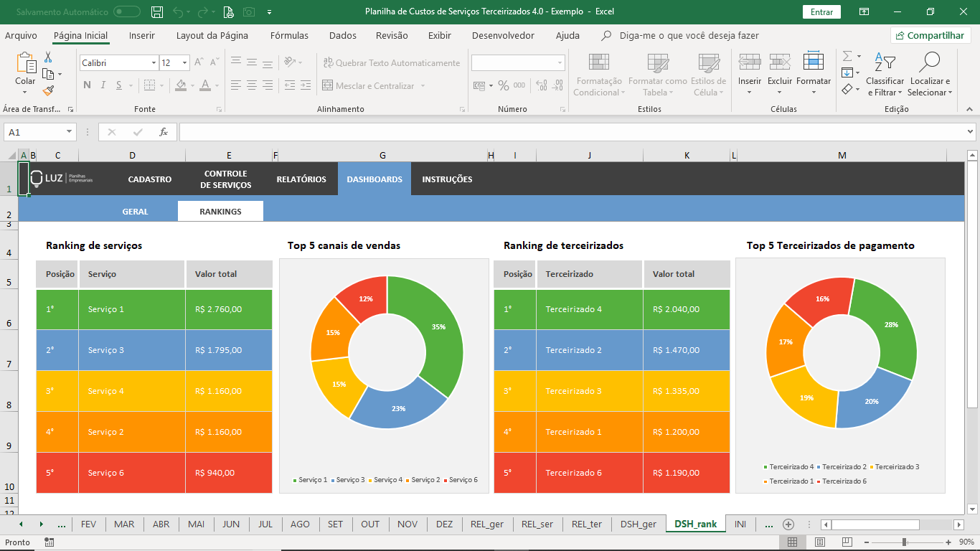Toggle the Salvamento Automático switch

[127, 11]
